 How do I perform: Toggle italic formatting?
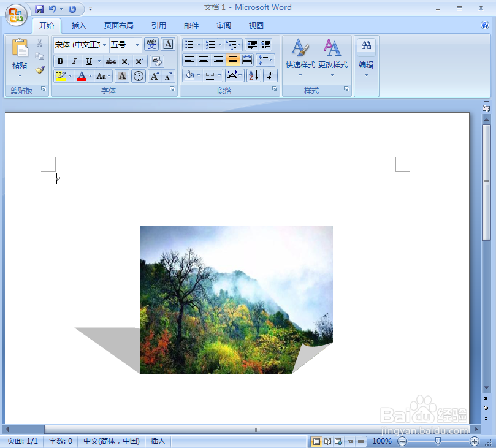tap(74, 61)
